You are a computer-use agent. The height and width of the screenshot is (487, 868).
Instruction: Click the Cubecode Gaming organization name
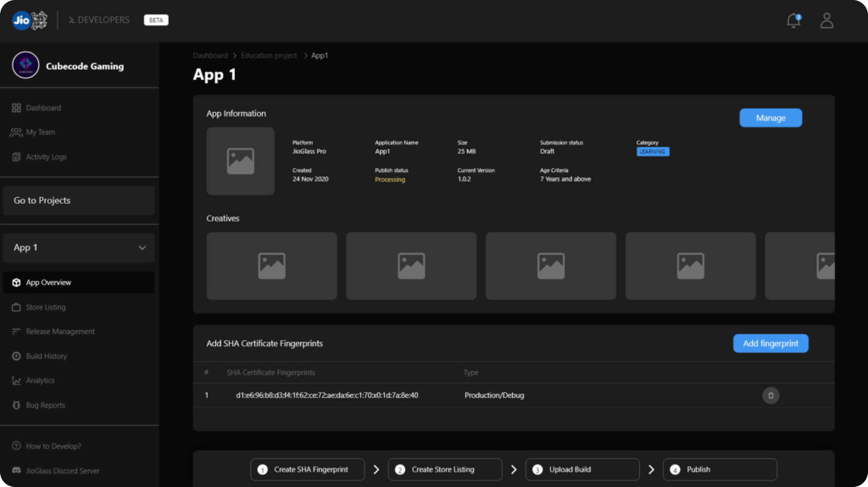85,66
